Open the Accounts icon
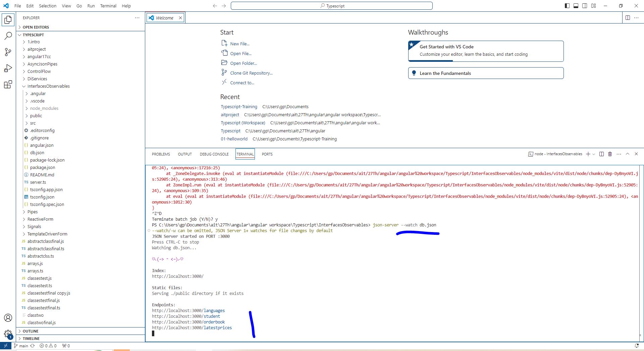The image size is (644, 351). coord(8,318)
